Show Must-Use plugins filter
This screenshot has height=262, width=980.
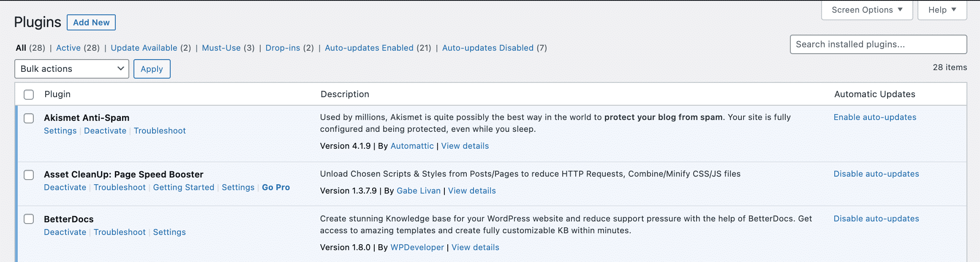221,48
